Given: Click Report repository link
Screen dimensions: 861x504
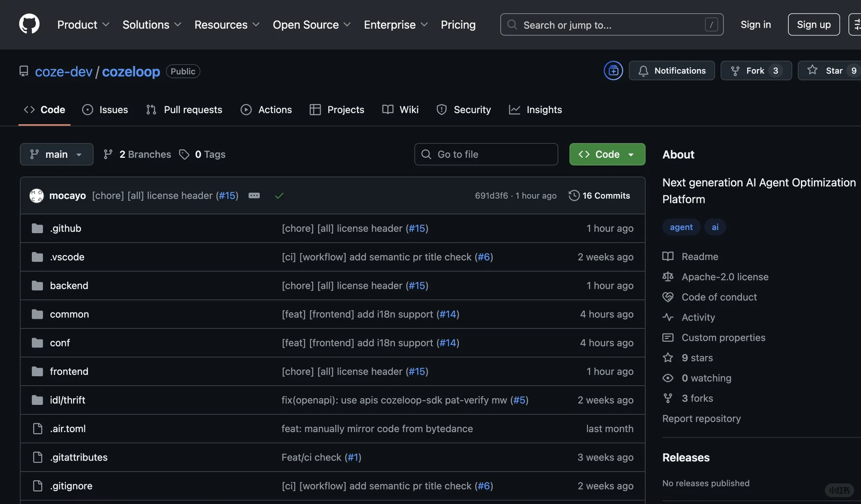Looking at the screenshot, I should (x=701, y=419).
